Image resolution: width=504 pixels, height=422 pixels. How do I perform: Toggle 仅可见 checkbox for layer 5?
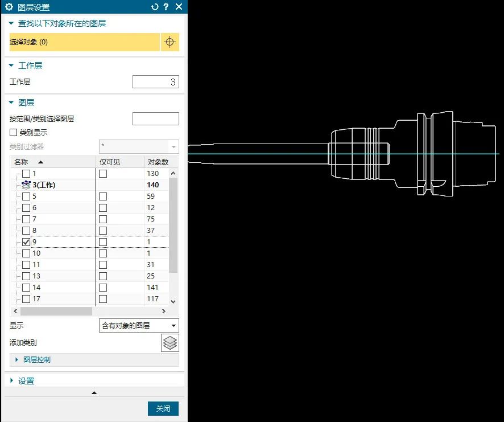click(103, 196)
